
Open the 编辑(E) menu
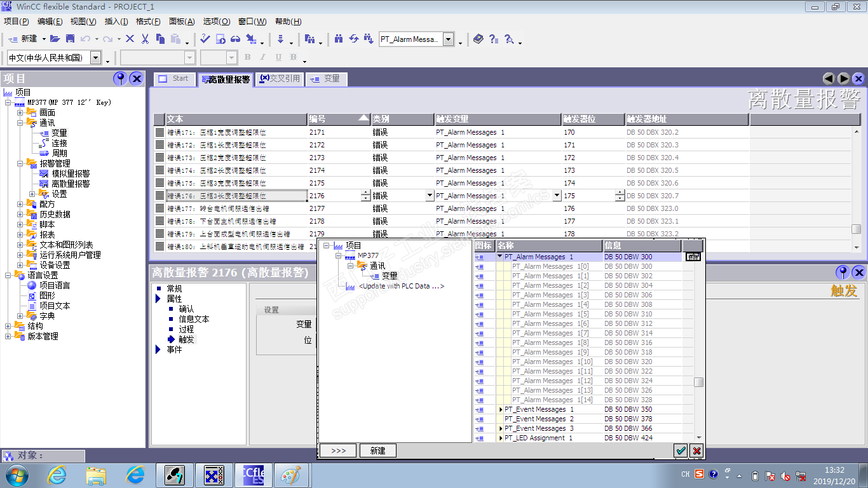tap(50, 21)
